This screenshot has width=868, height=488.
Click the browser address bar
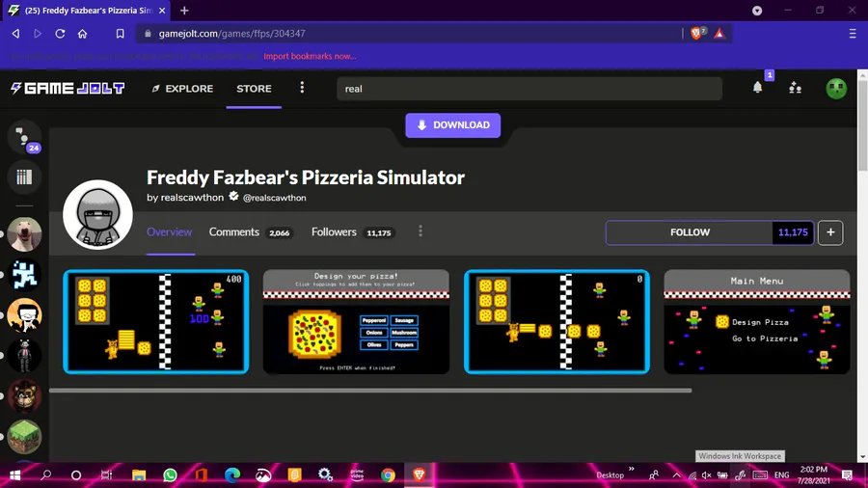pyautogui.click(x=410, y=34)
